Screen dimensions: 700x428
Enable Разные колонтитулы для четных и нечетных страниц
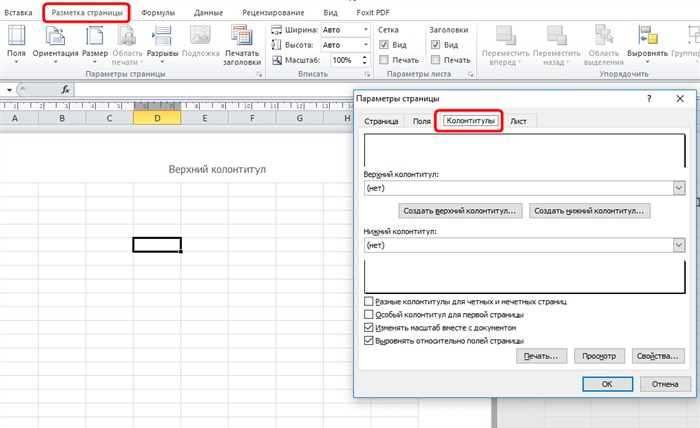coord(369,302)
